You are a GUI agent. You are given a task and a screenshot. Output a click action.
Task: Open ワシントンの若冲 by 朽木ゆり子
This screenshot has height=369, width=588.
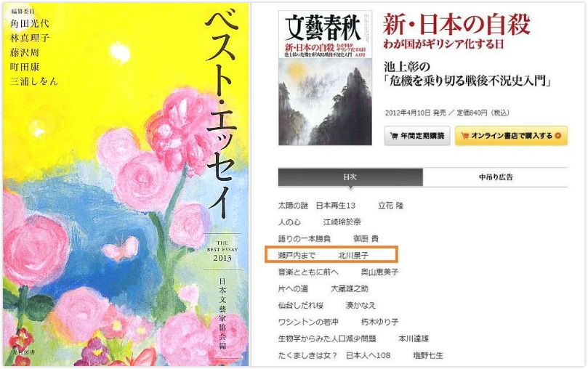338,322
